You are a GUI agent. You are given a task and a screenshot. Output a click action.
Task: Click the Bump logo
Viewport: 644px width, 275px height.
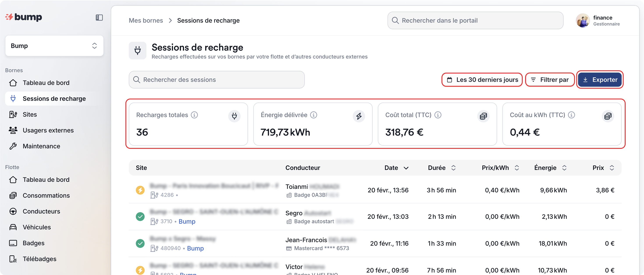coord(24,17)
